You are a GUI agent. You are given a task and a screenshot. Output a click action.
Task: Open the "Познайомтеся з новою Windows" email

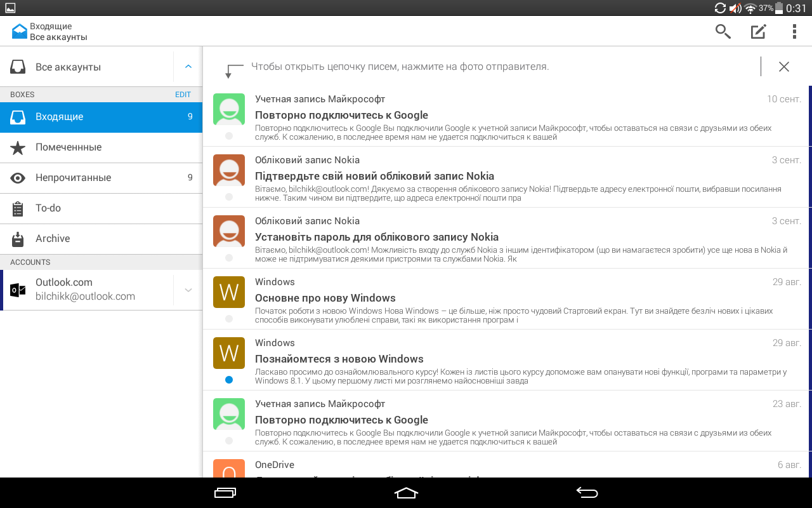506,360
